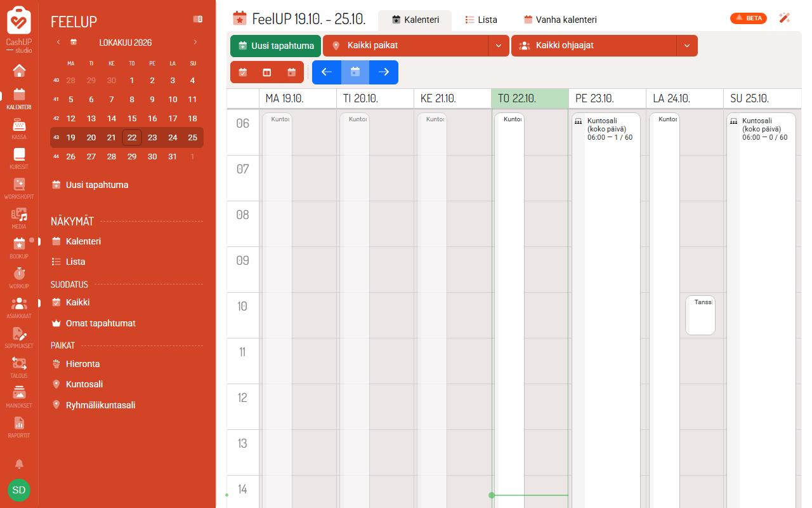812x508 pixels.
Task: Open the Workshopit module
Action: click(19, 188)
